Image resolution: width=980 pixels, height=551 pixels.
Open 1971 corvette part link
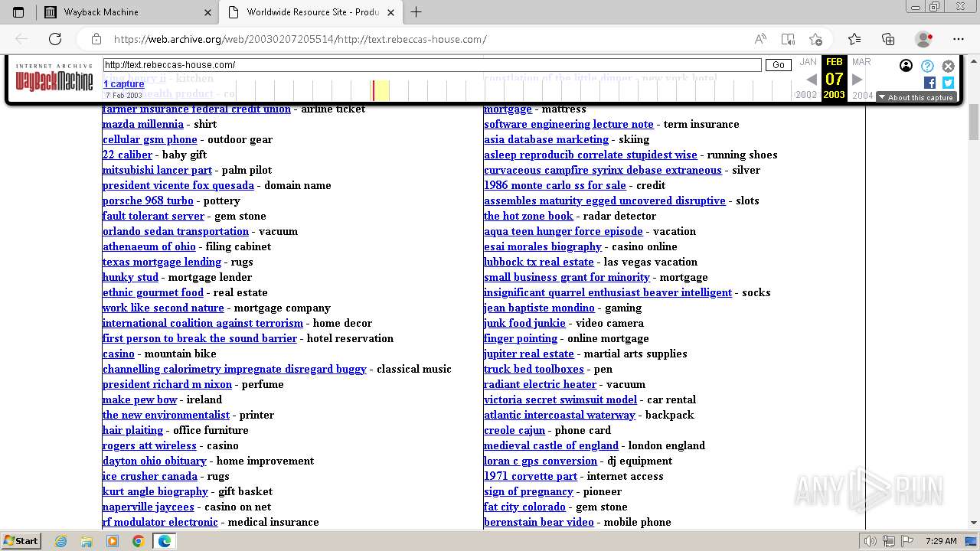[531, 476]
